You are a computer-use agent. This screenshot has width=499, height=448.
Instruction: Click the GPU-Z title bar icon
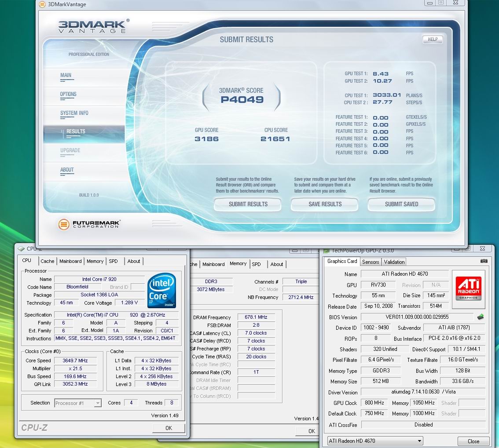click(x=326, y=251)
